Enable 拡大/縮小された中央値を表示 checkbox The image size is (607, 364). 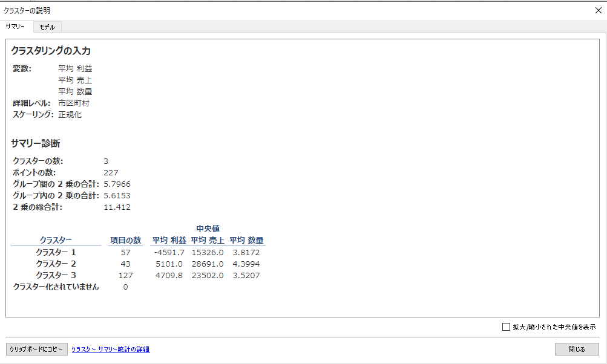point(507,327)
